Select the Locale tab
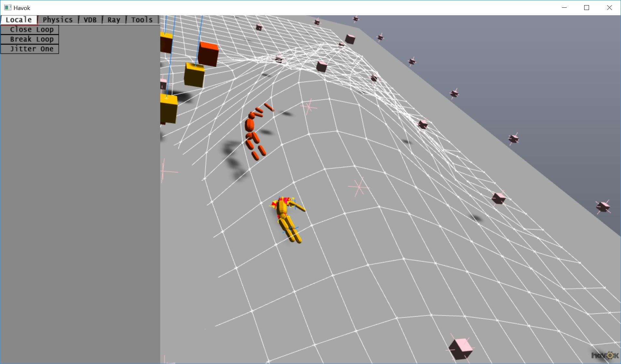Viewport: 621px width, 364px height. (x=19, y=20)
